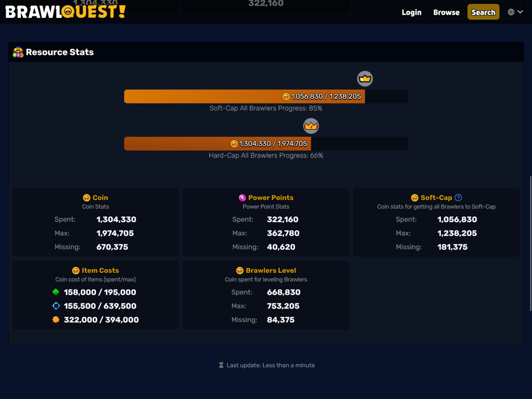The width and height of the screenshot is (532, 399).
Task: Click the crown icon above the Soft-Cap bar
Action: tap(365, 78)
